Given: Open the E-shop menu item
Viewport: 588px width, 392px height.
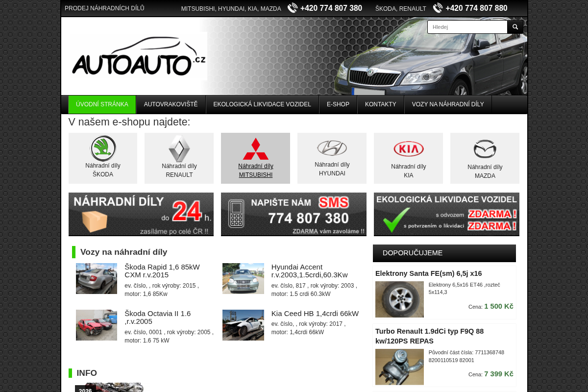Looking at the screenshot, I should pyautogui.click(x=338, y=104).
